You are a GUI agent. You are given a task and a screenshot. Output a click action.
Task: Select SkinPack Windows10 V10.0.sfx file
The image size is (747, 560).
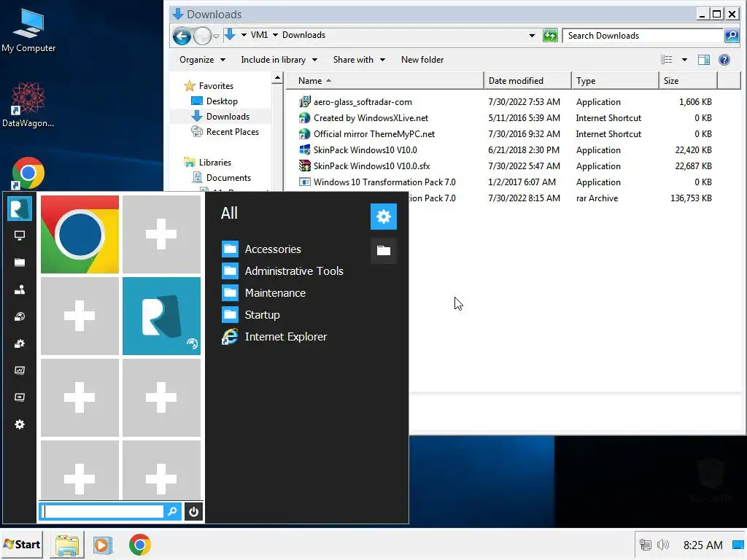pyautogui.click(x=365, y=166)
